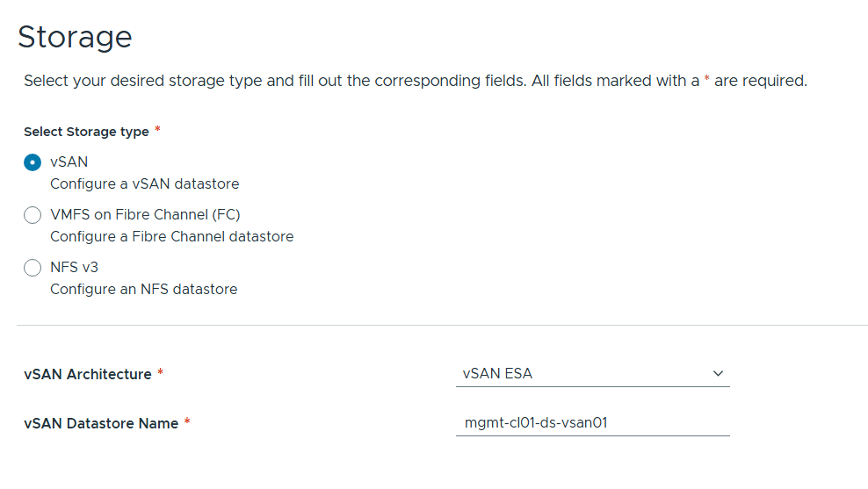The height and width of the screenshot is (489, 868).
Task: Click the chevron arrow in vSAN Architecture dropdown
Action: pos(718,374)
